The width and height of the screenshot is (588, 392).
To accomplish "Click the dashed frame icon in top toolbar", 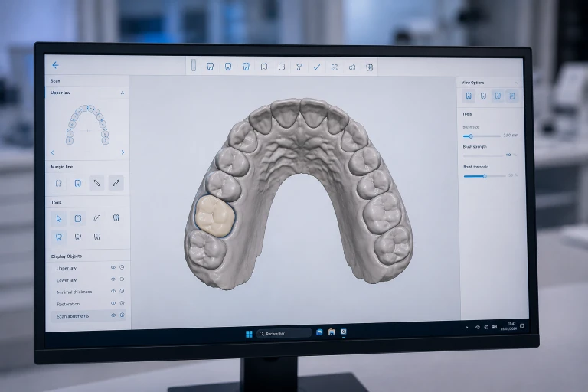I will pos(335,67).
